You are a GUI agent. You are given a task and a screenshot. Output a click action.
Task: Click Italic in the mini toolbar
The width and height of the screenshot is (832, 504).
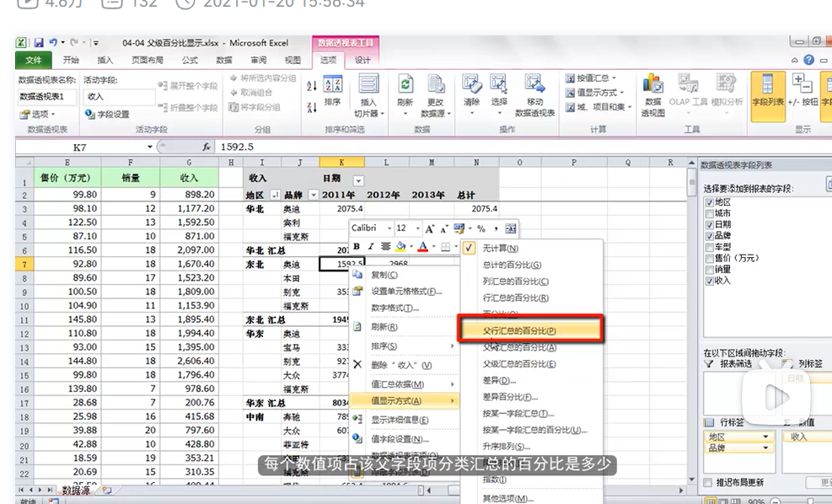pyautogui.click(x=371, y=246)
